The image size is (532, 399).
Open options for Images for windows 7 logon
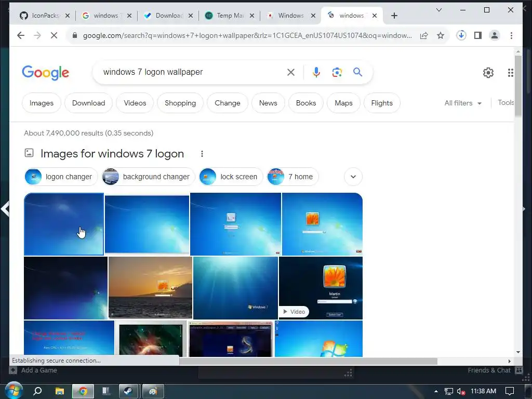(202, 154)
